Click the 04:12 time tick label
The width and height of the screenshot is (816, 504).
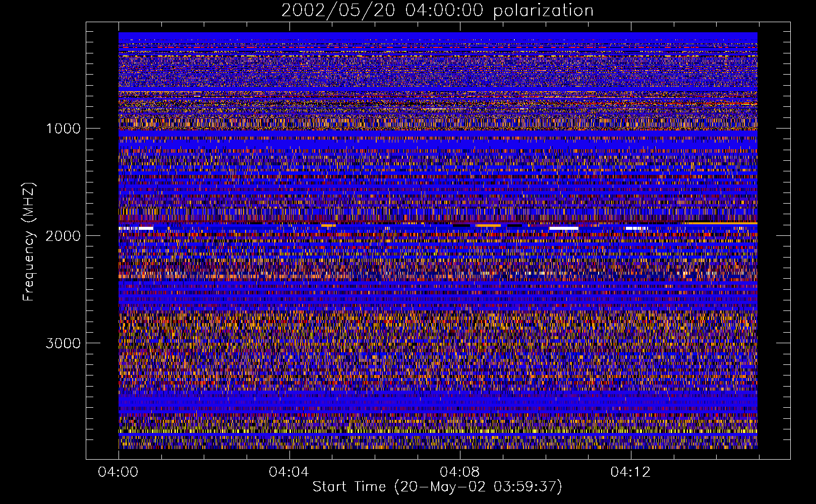(630, 472)
